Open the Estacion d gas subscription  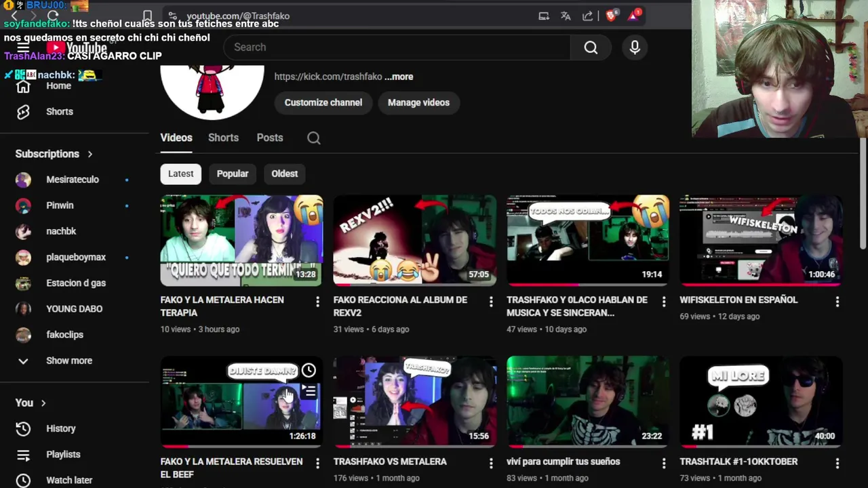76,283
